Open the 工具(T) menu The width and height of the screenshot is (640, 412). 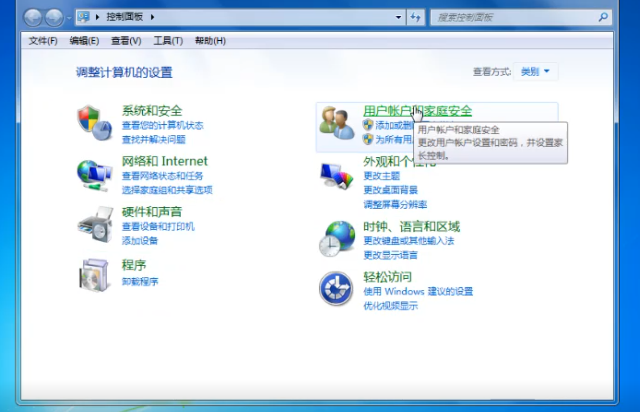click(x=168, y=40)
